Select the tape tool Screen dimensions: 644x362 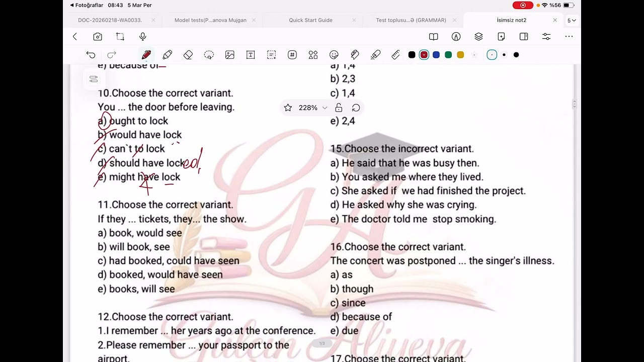coord(355,55)
